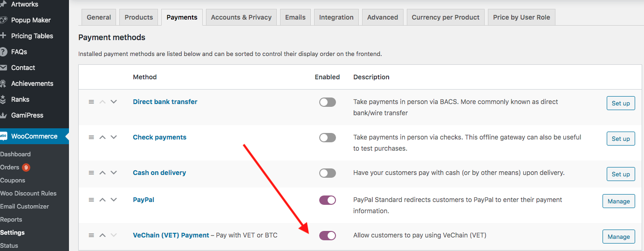
Task: Click Manage button for PayPal
Action: (x=619, y=201)
